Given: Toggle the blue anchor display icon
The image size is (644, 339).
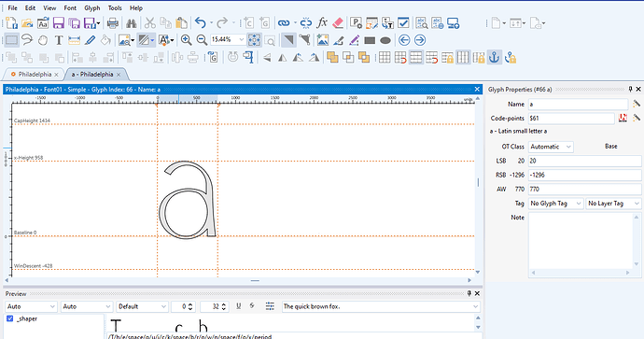Looking at the screenshot, I should point(494,57).
